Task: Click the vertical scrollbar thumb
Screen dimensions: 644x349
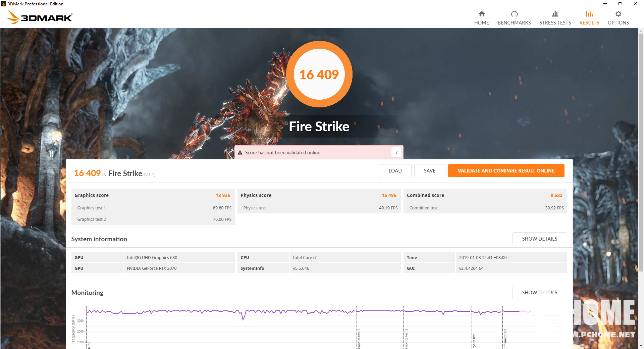Action: 641,153
